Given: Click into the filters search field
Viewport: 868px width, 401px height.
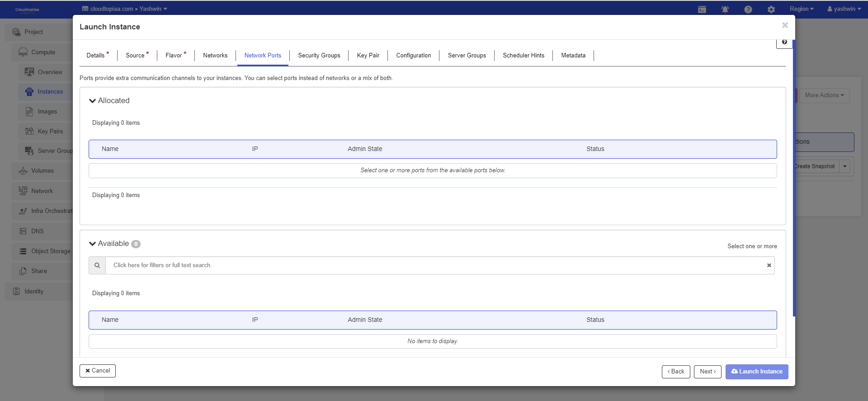Looking at the screenshot, I should click(x=434, y=265).
